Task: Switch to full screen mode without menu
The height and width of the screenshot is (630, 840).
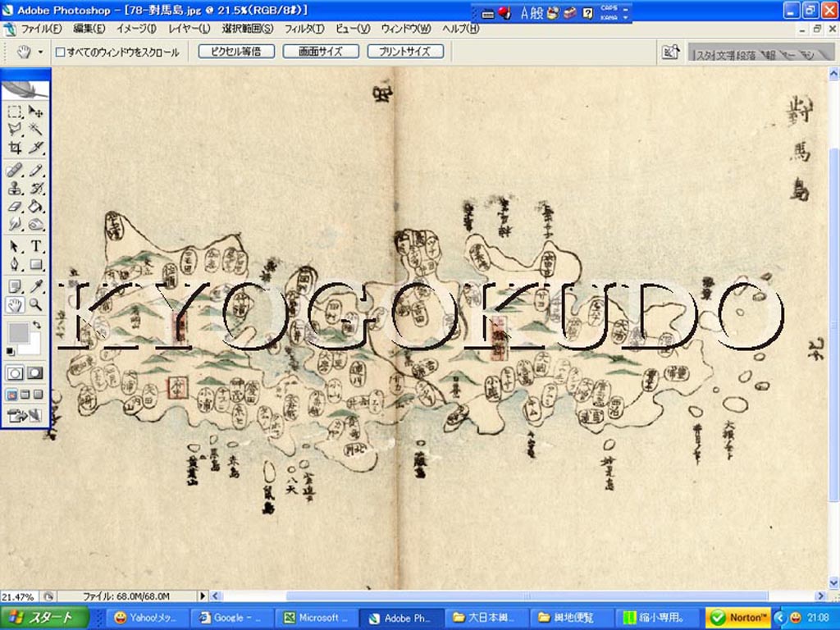Action: [x=38, y=395]
